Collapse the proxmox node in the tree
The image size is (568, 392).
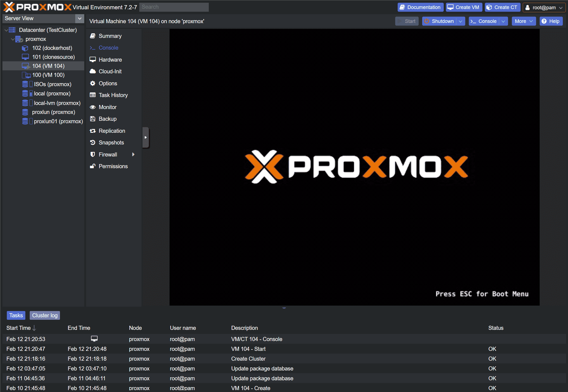click(13, 39)
